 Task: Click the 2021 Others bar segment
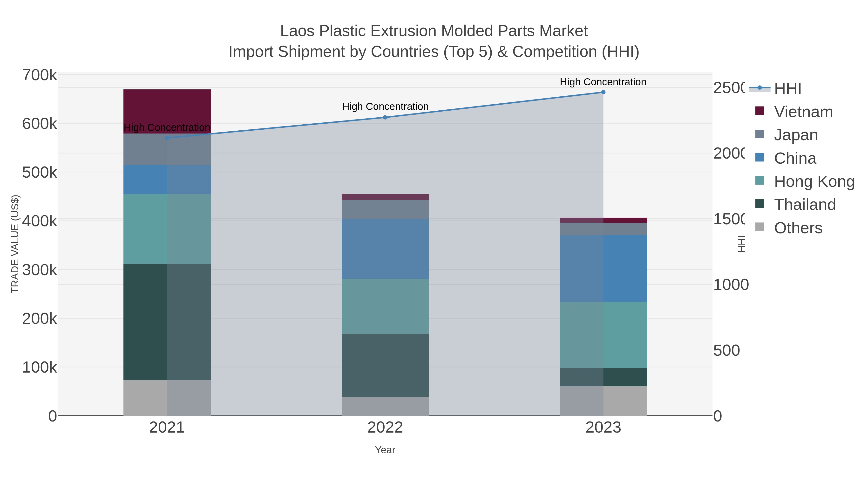click(167, 398)
